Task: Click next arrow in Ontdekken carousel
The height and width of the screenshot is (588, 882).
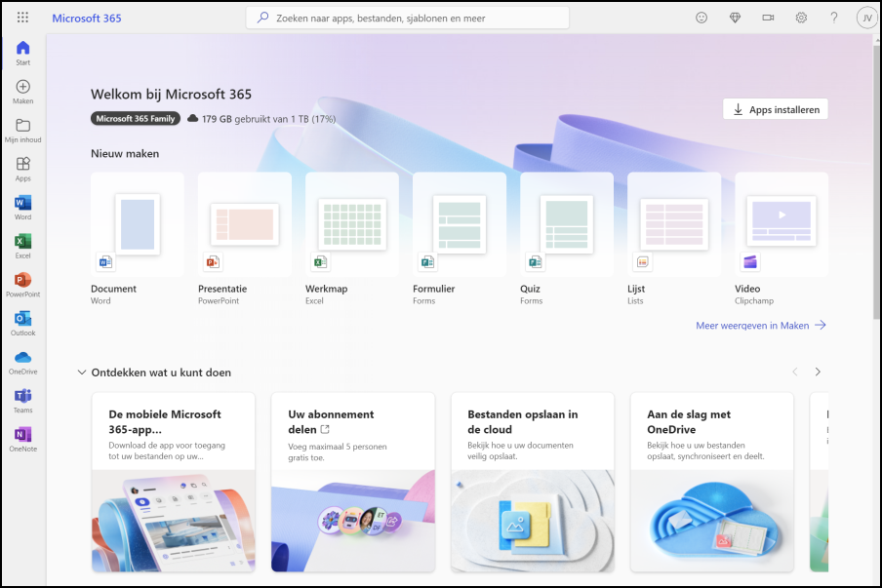Action: pyautogui.click(x=818, y=372)
